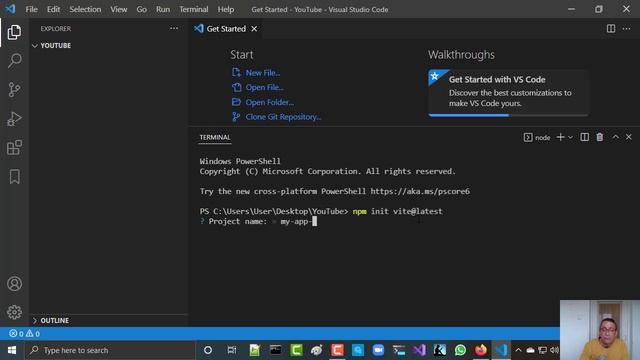
Task: Open the Edit menu
Action: 53,9
